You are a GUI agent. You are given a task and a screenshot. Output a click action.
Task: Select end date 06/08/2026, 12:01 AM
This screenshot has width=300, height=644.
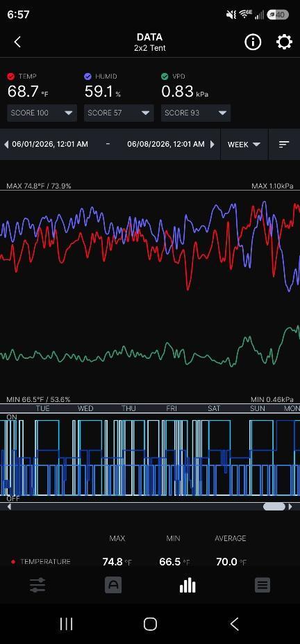(165, 144)
